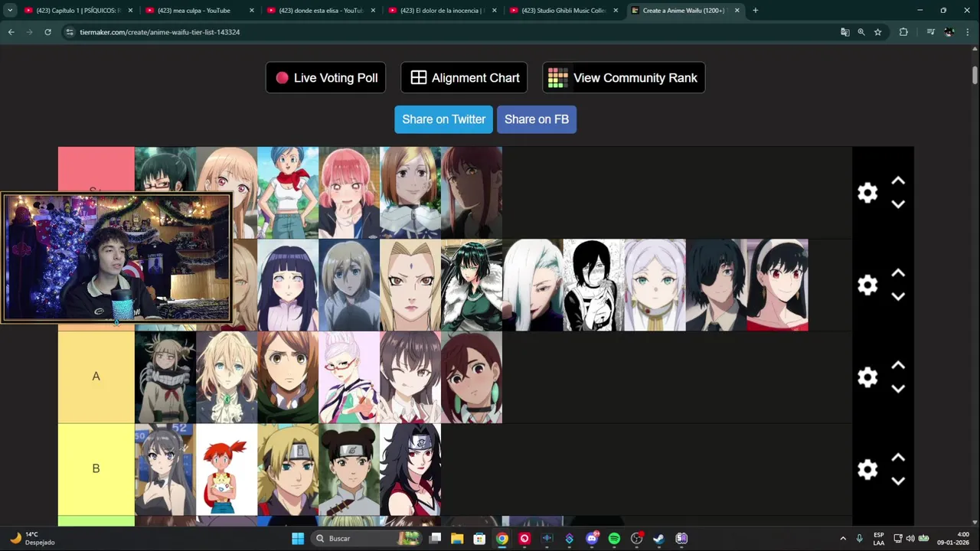Viewport: 980px width, 551px height.
Task: Open settings gear for the top pink tier row
Action: point(867,193)
